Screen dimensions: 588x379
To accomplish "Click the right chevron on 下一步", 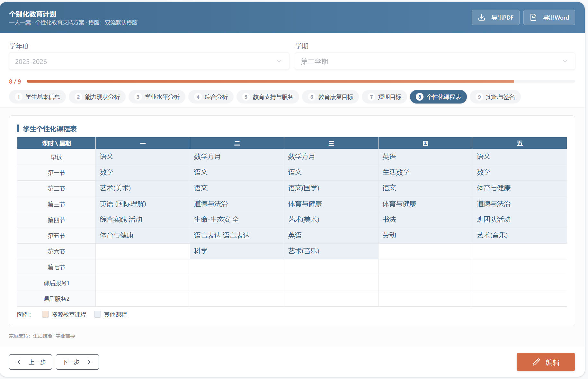I will click(x=89, y=362).
